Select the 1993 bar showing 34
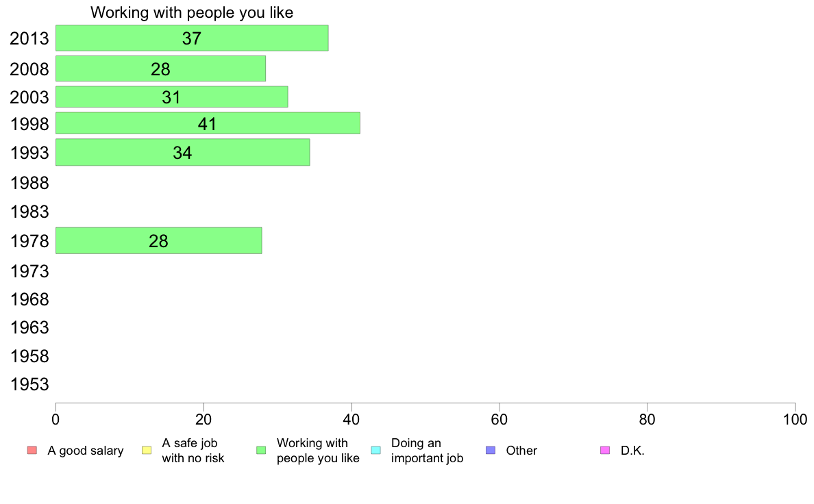The height and width of the screenshot is (504, 814). (x=183, y=152)
